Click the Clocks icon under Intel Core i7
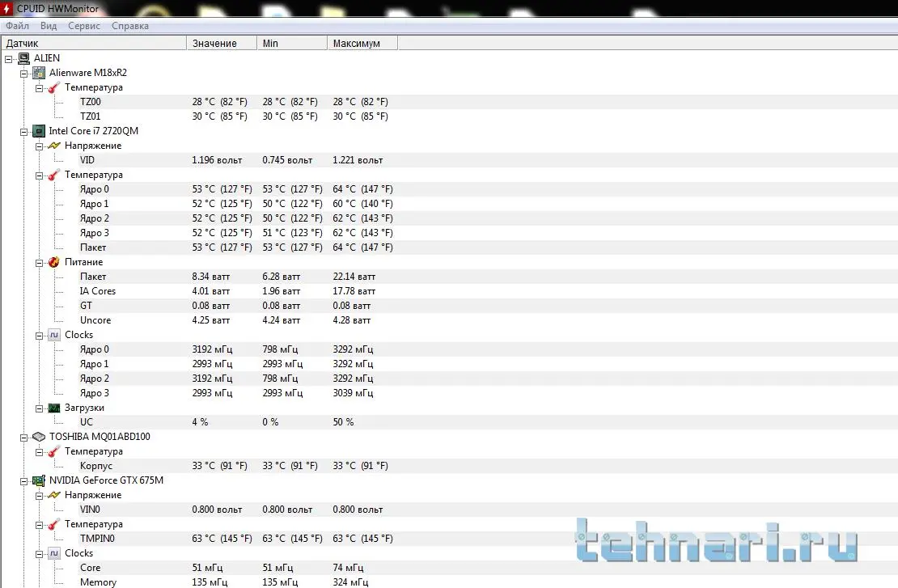Image resolution: width=898 pixels, height=588 pixels. click(x=54, y=335)
